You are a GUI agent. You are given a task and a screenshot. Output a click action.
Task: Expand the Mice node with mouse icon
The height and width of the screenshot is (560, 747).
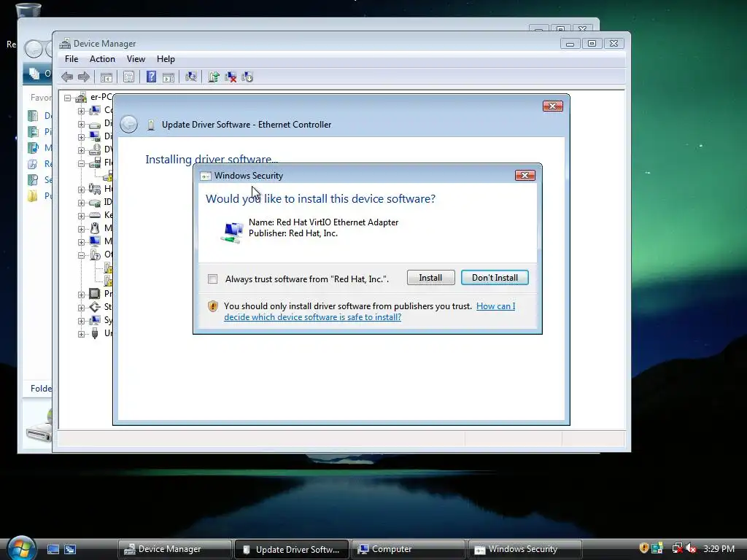(x=81, y=228)
